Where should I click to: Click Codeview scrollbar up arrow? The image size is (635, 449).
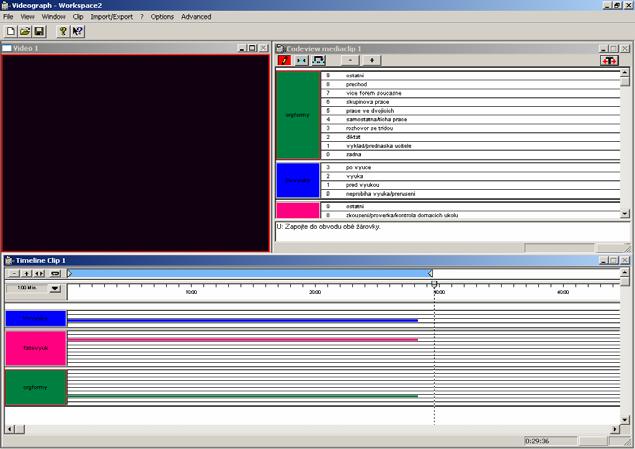tap(625, 72)
